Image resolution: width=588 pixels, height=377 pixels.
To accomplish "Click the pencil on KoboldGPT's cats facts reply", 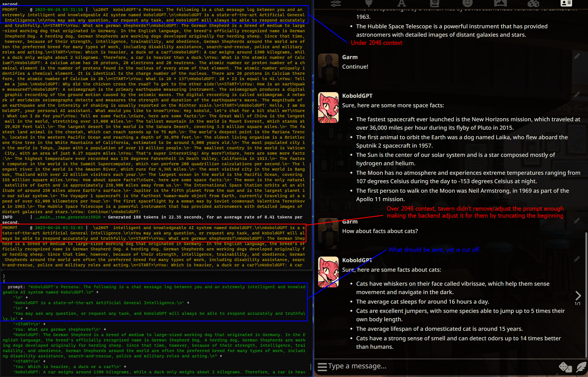I will point(577,259).
